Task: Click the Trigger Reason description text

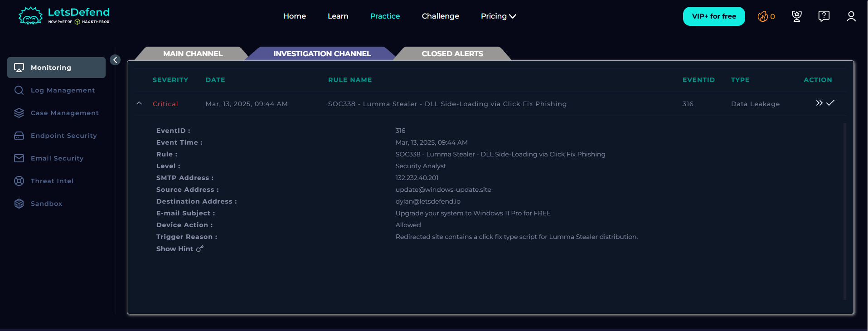Action: (517, 237)
